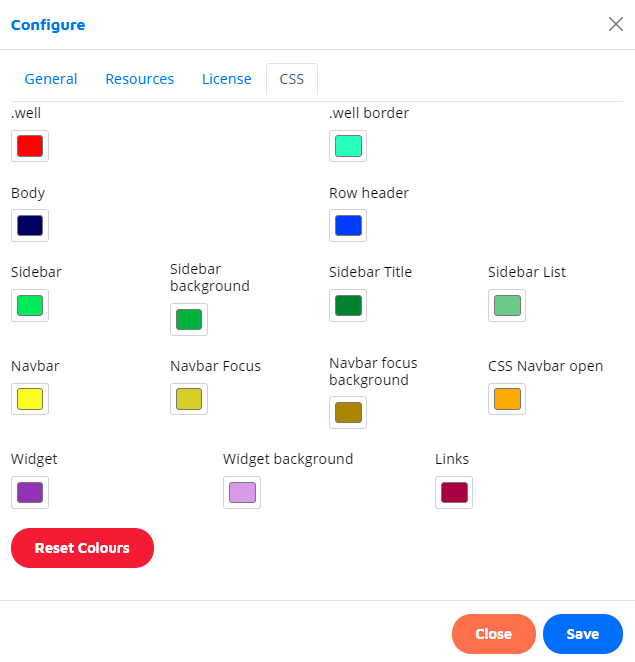
Task: Click the Links colour swatch
Action: coord(454,492)
